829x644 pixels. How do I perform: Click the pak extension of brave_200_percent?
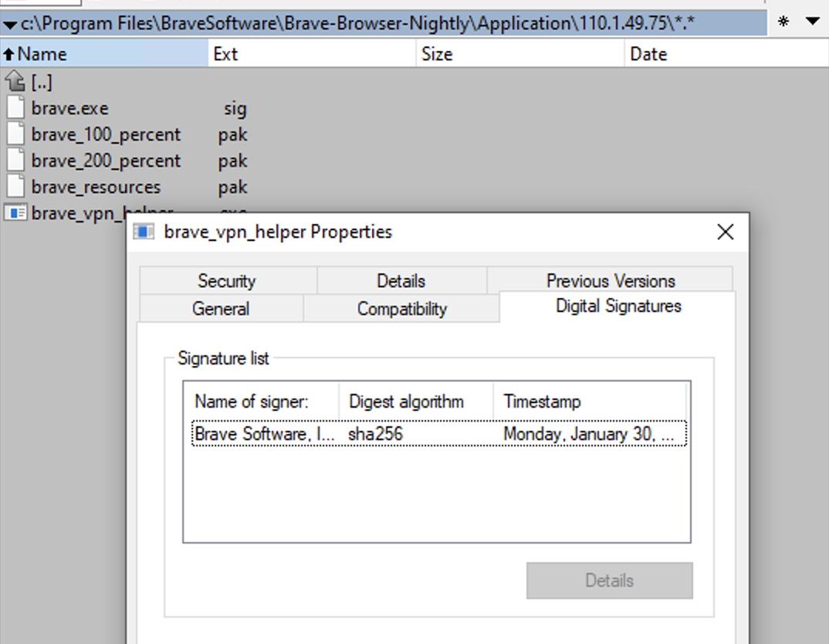tap(232, 162)
